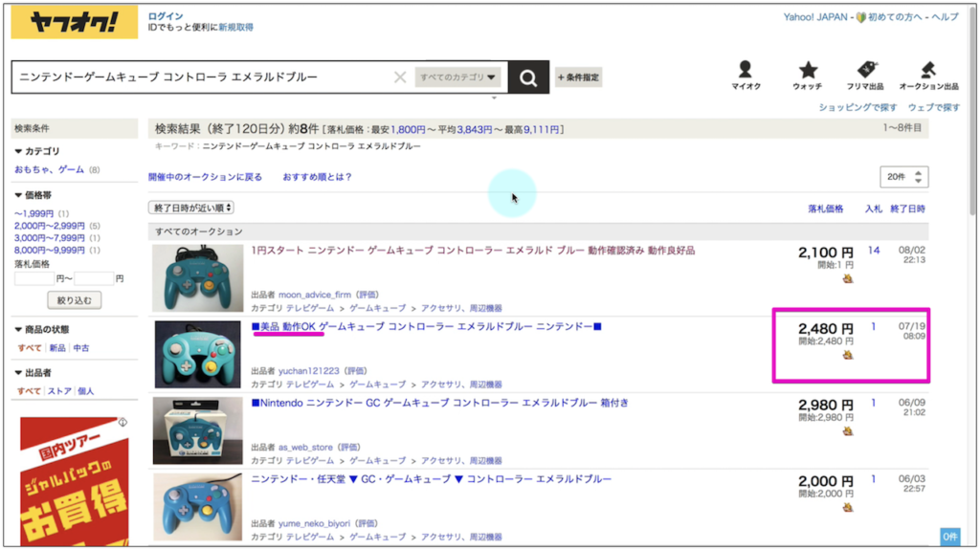Image resolution: width=980 pixels, height=550 pixels.
Task: Filter by 2,000円〜2,999円 price range
Action: coord(50,226)
